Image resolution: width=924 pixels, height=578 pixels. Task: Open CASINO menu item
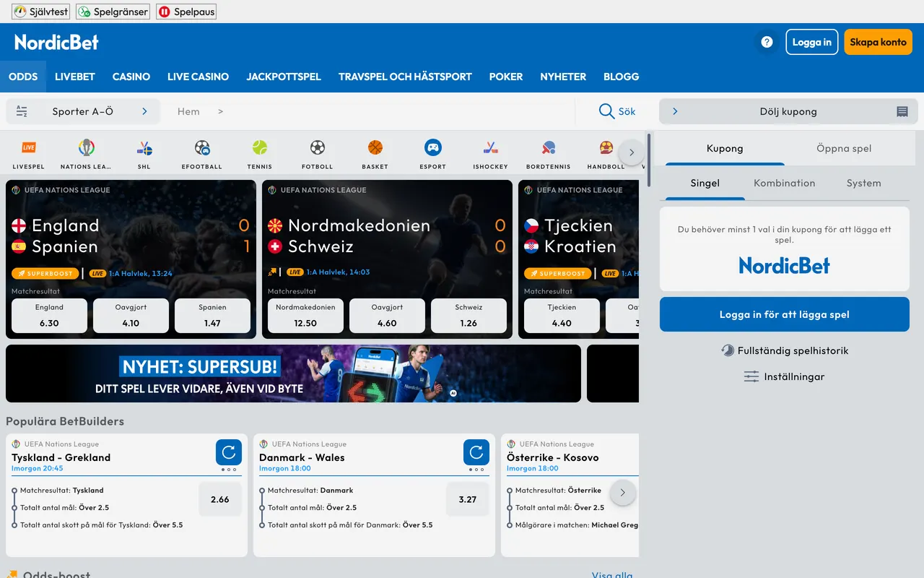(131, 77)
